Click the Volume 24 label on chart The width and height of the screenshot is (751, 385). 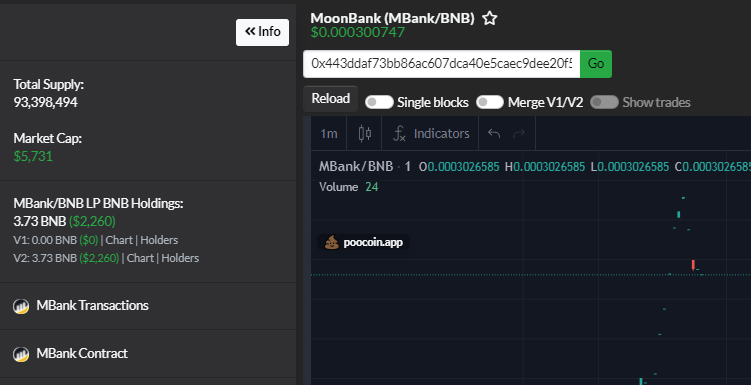(x=349, y=187)
